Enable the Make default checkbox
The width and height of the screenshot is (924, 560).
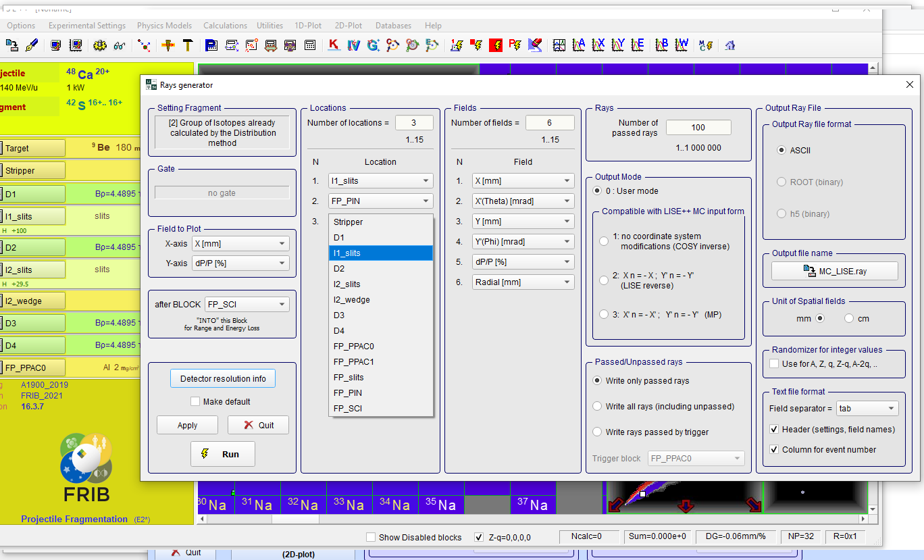195,401
